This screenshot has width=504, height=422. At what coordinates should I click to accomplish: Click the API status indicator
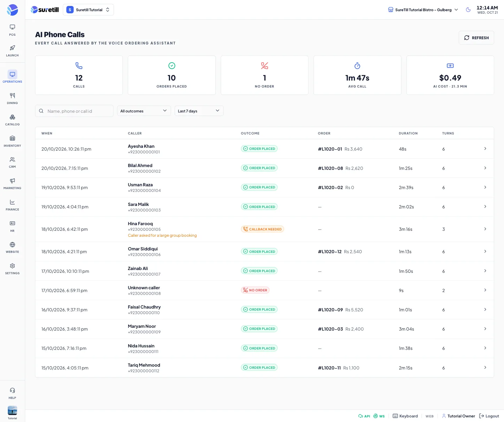click(x=364, y=416)
